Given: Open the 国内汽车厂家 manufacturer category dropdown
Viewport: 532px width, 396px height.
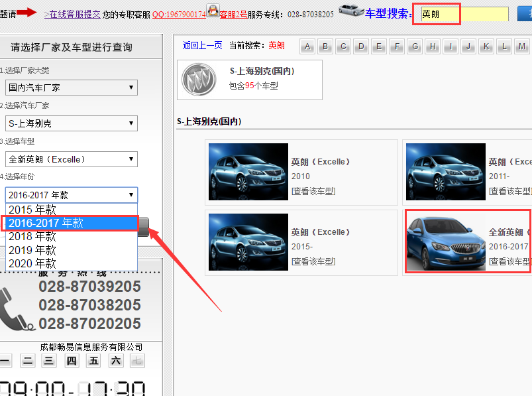Looking at the screenshot, I should tap(72, 88).
